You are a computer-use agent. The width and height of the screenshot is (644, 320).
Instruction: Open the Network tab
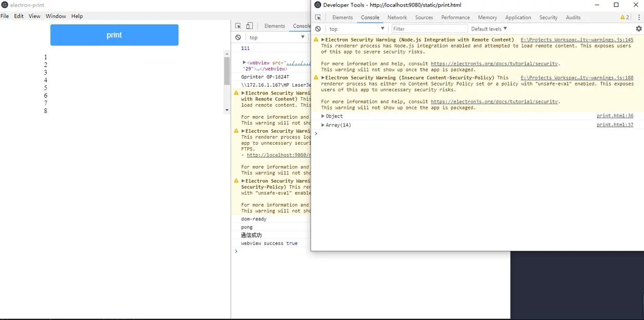point(397,17)
